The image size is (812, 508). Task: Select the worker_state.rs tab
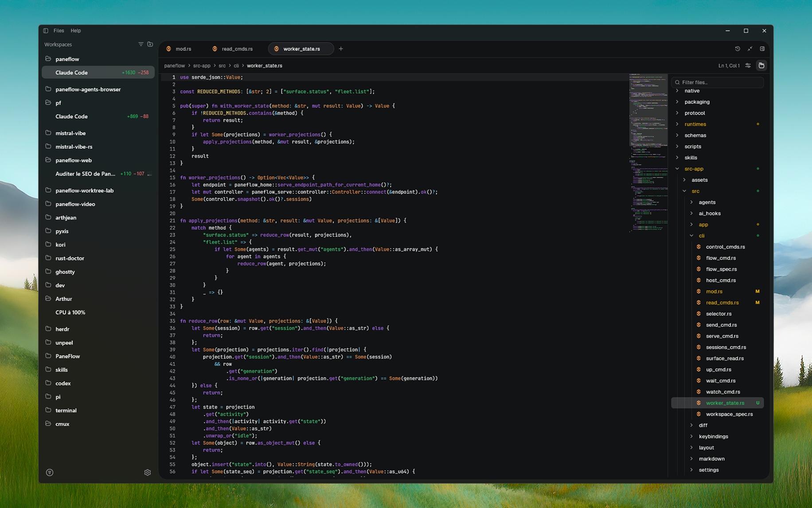pos(301,49)
